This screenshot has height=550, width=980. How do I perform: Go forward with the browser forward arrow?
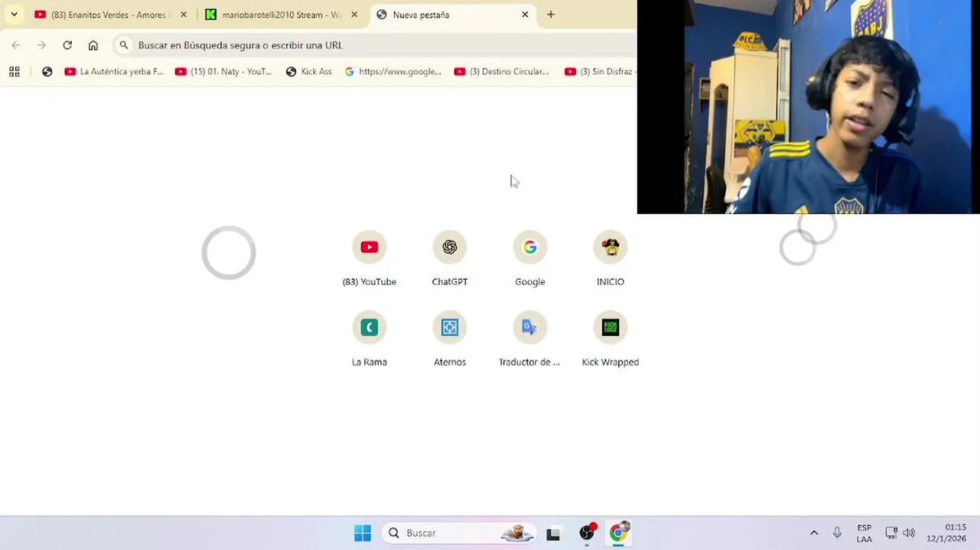[x=41, y=45]
